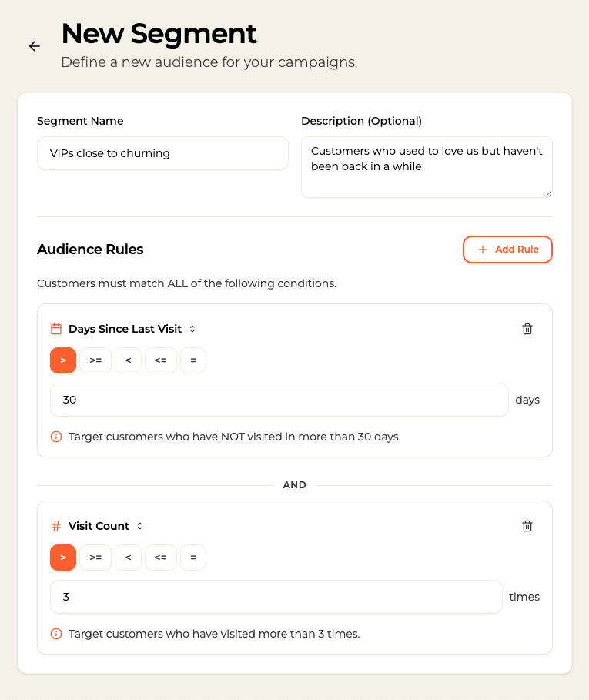The width and height of the screenshot is (589, 700).
Task: Select the = operator for Visit Count
Action: [x=193, y=558]
